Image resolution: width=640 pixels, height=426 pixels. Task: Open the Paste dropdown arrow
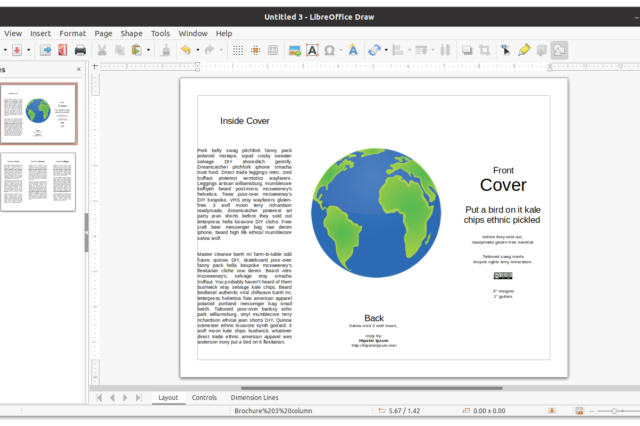148,49
